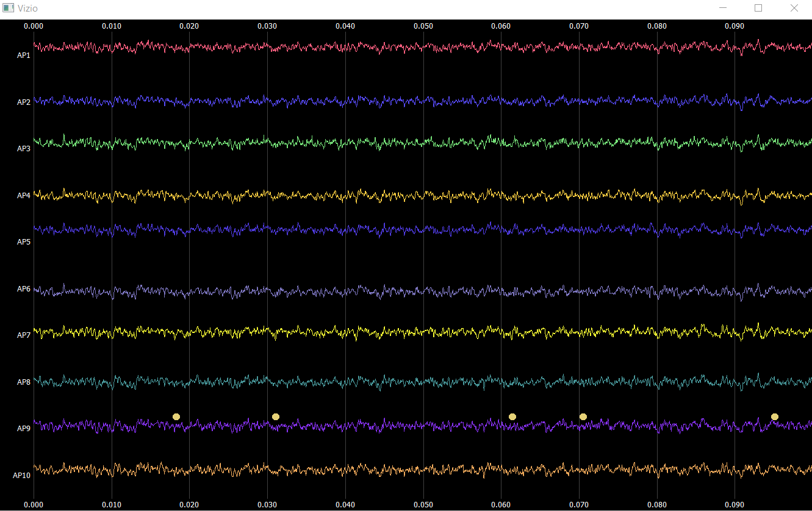Image resolution: width=812 pixels, height=511 pixels.
Task: Select the AP2 channel label
Action: [23, 102]
